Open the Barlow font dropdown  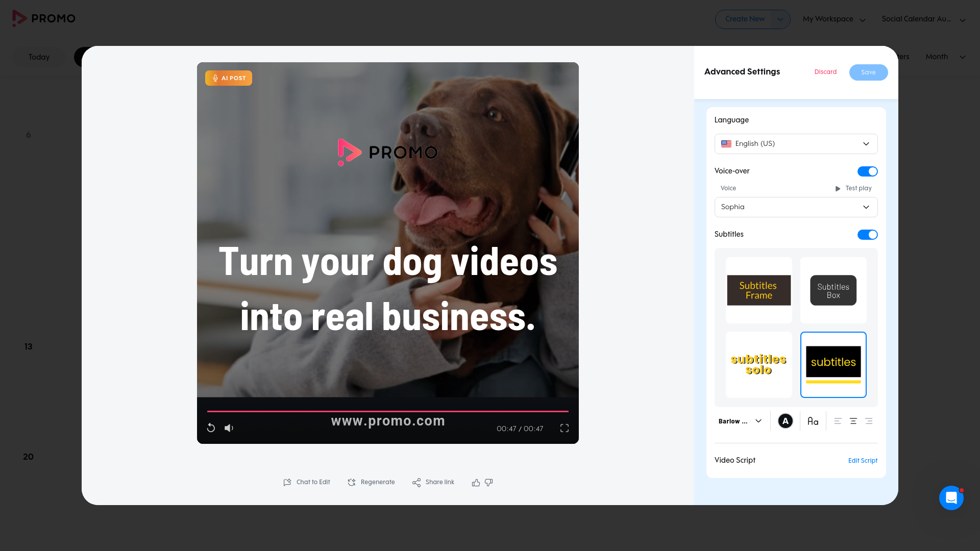740,421
